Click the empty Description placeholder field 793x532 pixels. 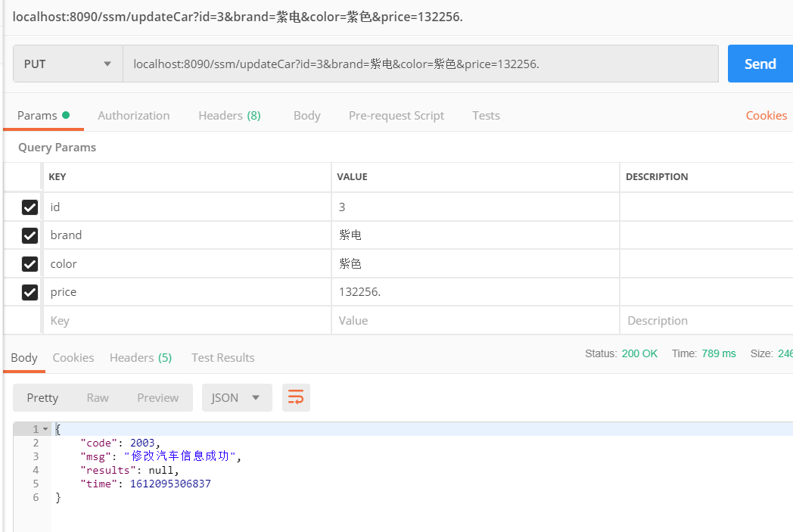tap(707, 321)
